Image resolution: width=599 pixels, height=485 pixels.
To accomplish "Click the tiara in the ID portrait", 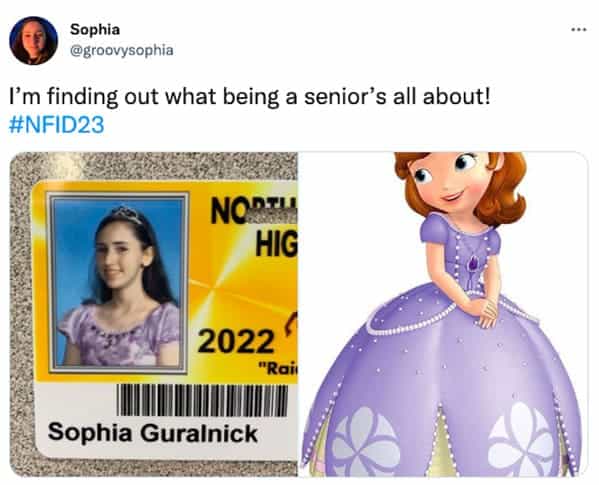I will [126, 214].
